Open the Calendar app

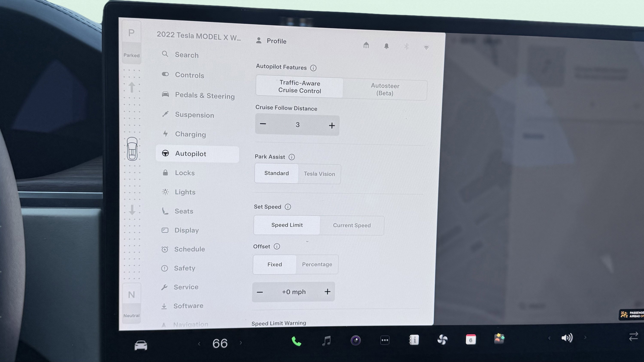[471, 340]
